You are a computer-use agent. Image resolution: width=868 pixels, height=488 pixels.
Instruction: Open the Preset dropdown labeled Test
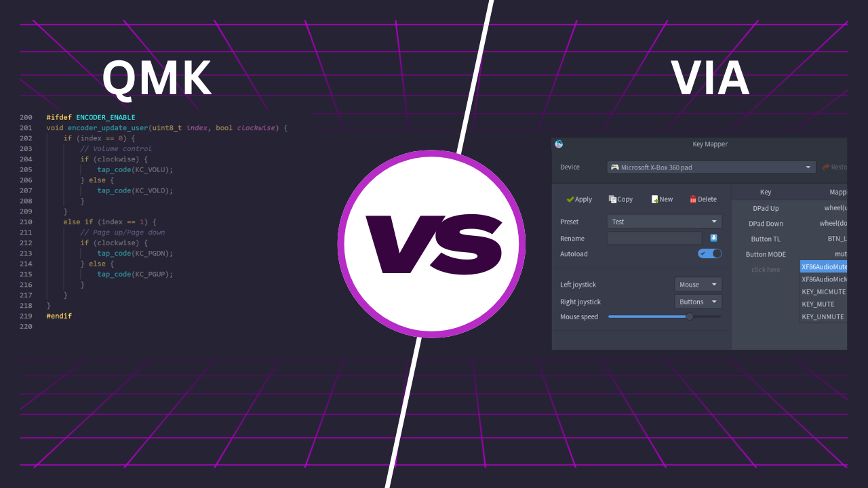664,221
